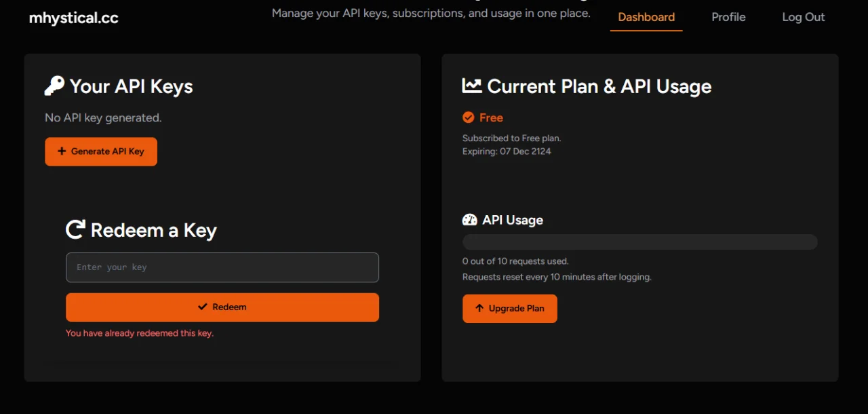Click the already redeemed error message
This screenshot has height=414, width=868.
click(x=140, y=333)
